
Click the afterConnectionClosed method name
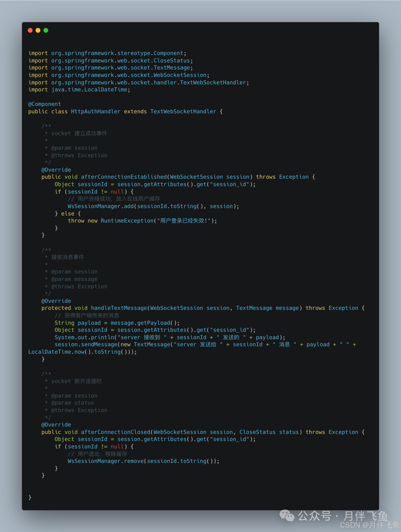click(x=116, y=432)
